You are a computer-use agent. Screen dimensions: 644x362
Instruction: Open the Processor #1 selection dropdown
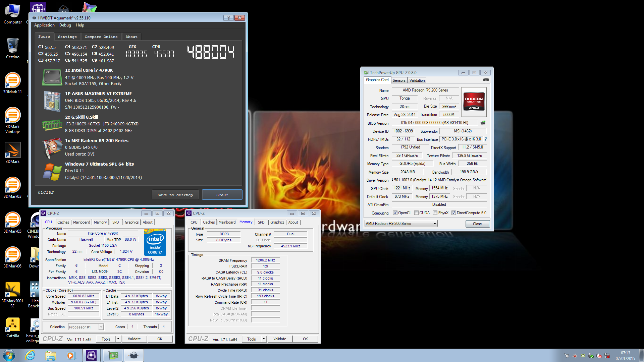click(x=86, y=327)
